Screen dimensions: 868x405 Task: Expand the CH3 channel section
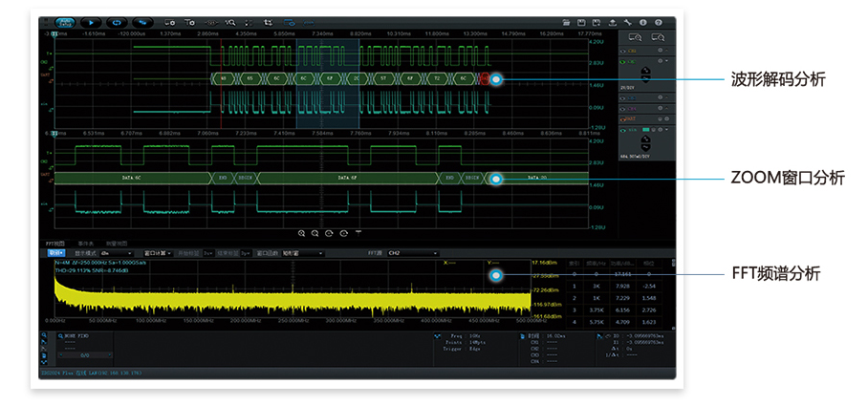666,97
